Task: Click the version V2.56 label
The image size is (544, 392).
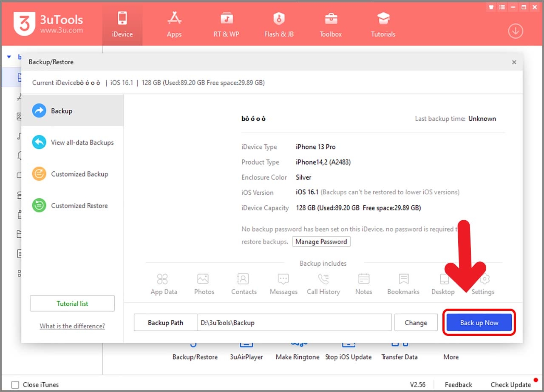Action: 418,385
